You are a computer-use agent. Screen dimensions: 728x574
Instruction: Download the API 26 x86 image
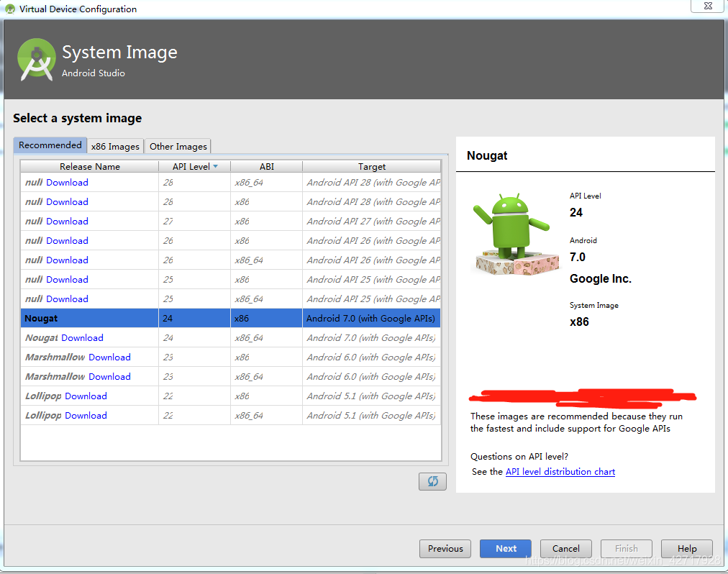tap(68, 241)
